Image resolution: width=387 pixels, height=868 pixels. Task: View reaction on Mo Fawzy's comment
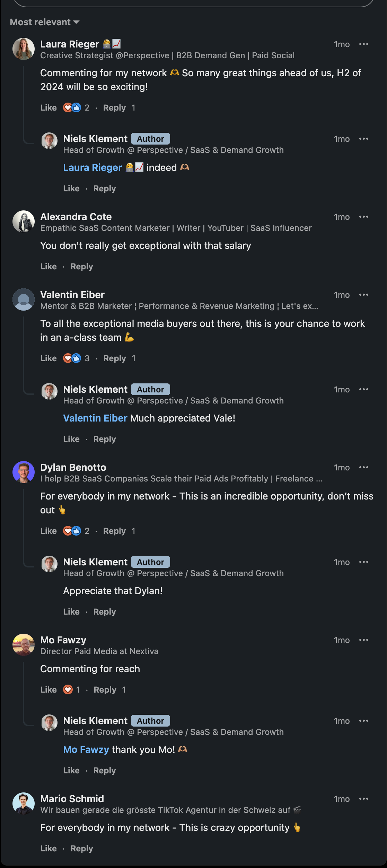coord(71,690)
